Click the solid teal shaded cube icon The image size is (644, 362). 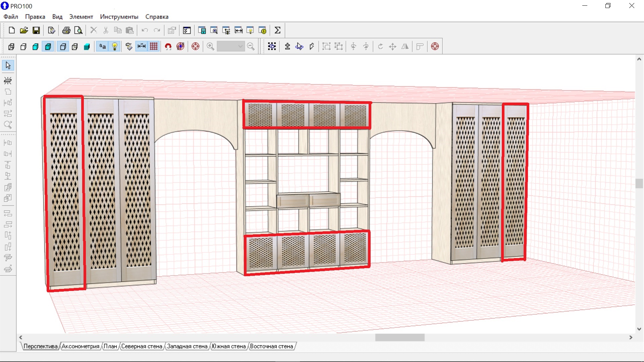(x=87, y=47)
